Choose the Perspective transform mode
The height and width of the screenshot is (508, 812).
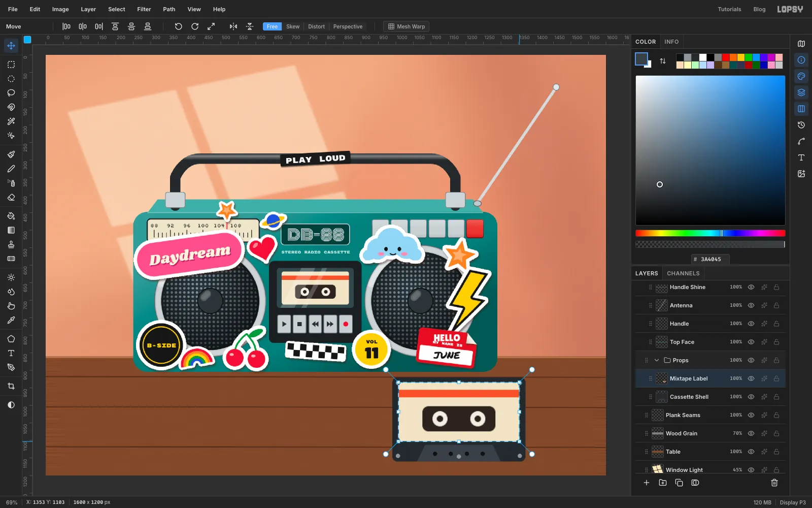click(x=348, y=26)
